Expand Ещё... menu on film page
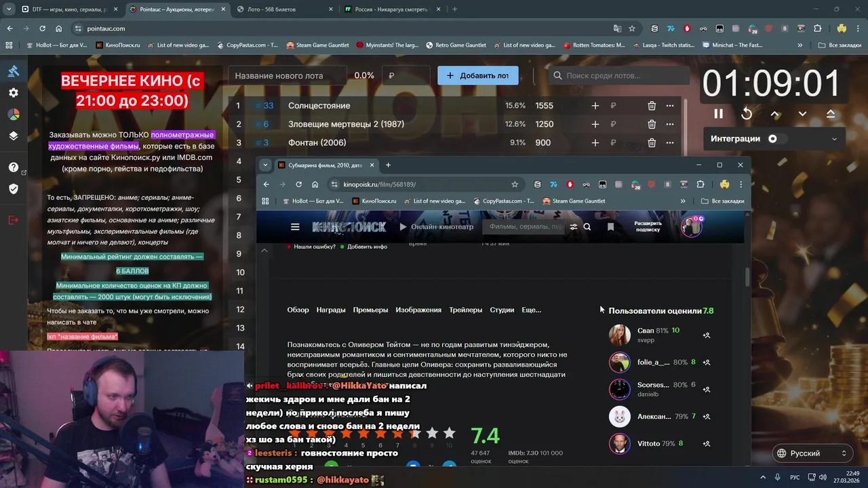The width and height of the screenshot is (868, 488). pyautogui.click(x=531, y=310)
